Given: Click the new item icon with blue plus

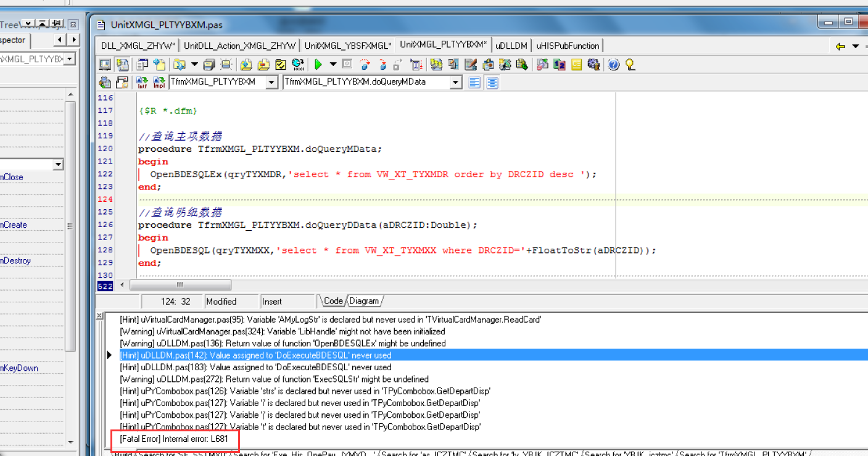Looking at the screenshot, I should pyautogui.click(x=159, y=64).
